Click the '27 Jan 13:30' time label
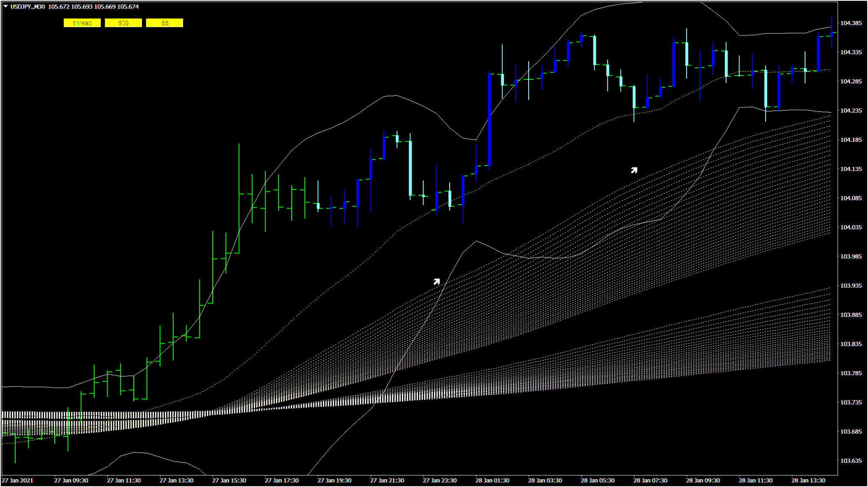The width and height of the screenshot is (868, 487). 176,480
